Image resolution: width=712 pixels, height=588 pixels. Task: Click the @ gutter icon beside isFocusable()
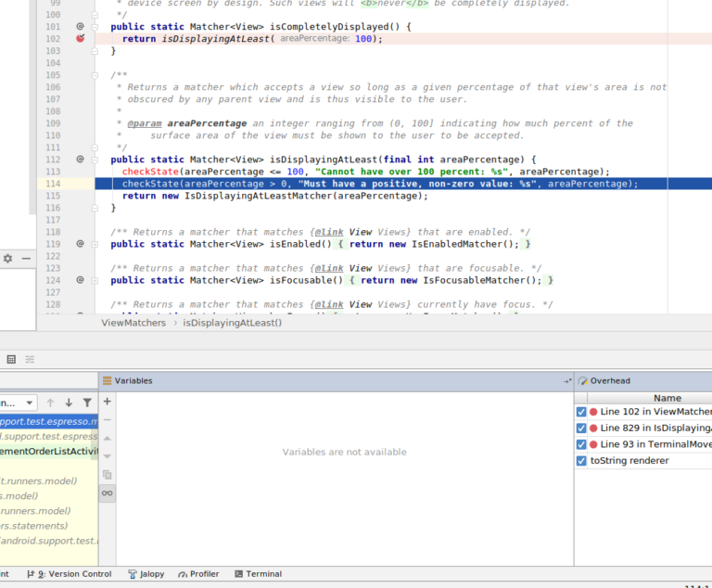click(x=80, y=279)
